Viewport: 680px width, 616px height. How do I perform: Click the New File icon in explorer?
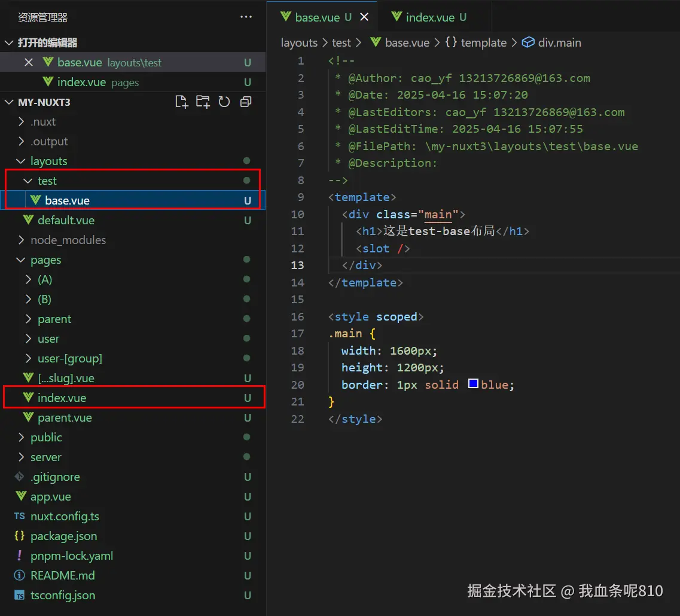[181, 102]
